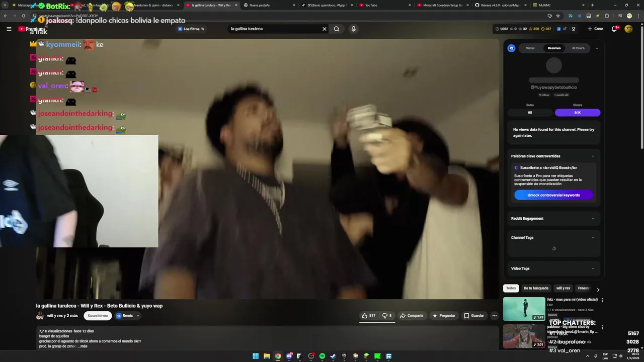Run the search with the magnifier button
This screenshot has width=644, height=362.
pos(337,29)
